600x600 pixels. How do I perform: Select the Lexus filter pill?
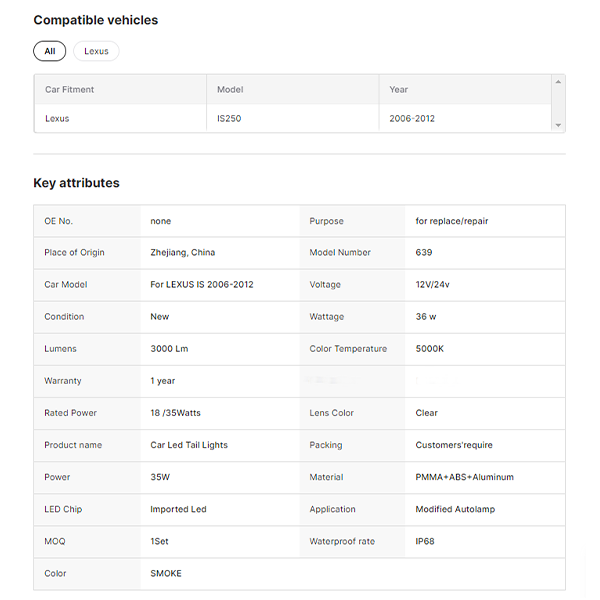tap(96, 51)
